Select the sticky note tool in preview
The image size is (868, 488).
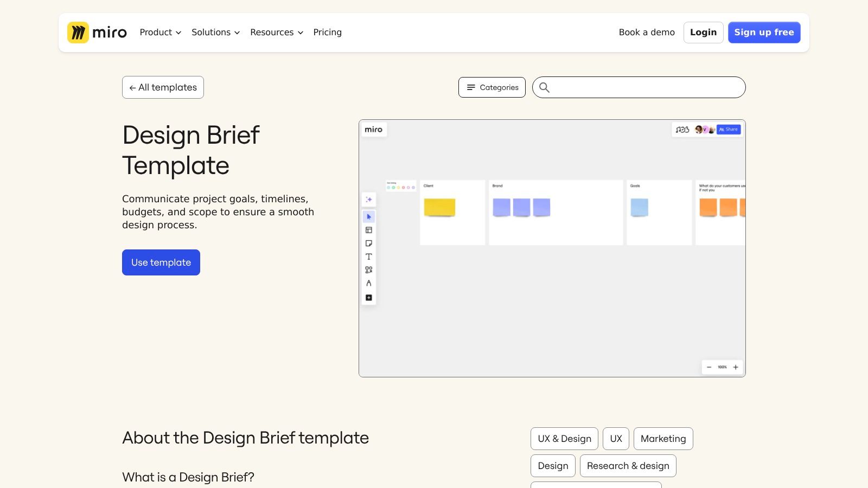click(369, 243)
